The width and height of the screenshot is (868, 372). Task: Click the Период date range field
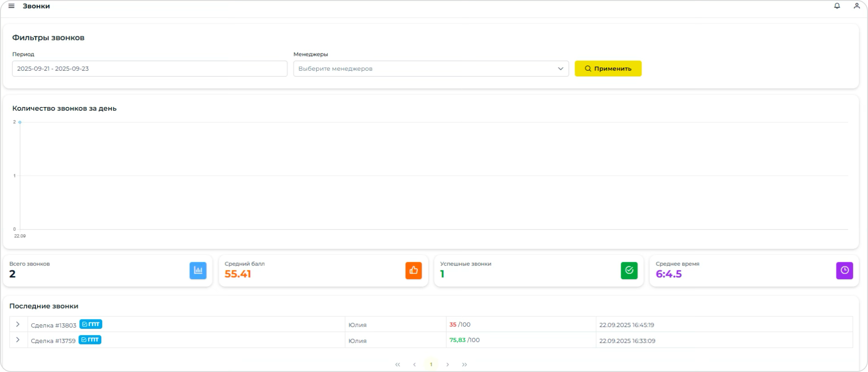(150, 68)
